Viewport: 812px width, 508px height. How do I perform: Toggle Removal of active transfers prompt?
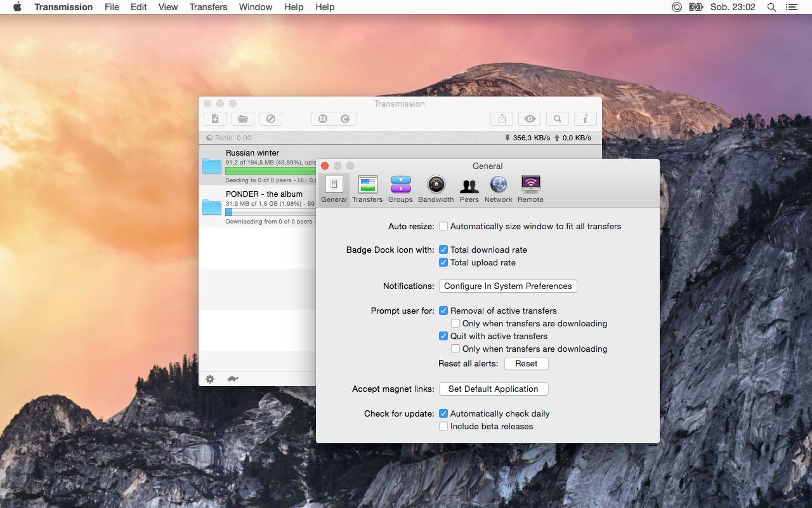(443, 311)
